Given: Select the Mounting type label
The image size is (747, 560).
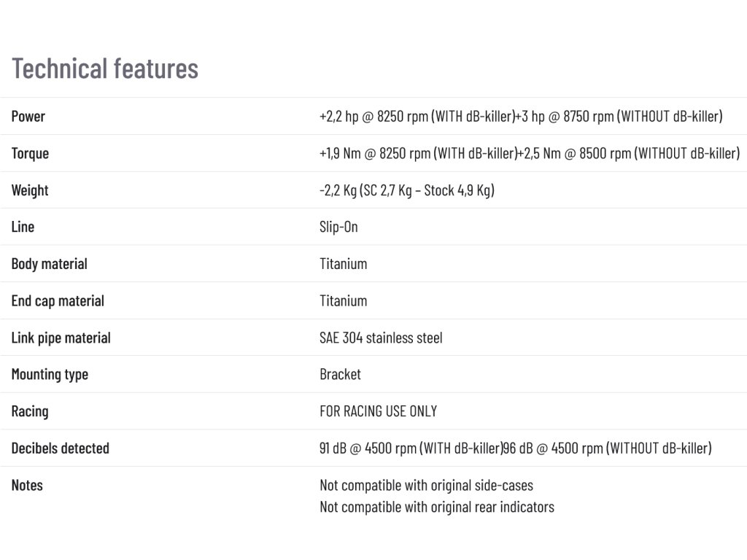Looking at the screenshot, I should 50,375.
